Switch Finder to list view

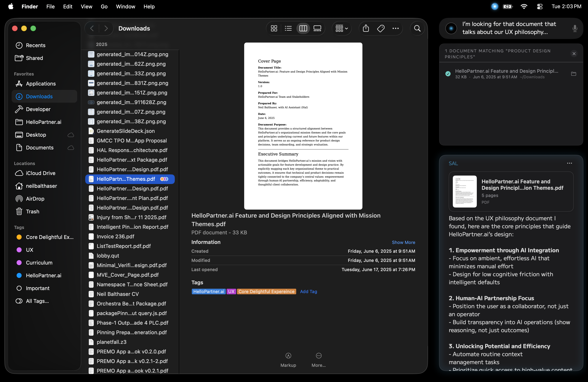pos(288,28)
